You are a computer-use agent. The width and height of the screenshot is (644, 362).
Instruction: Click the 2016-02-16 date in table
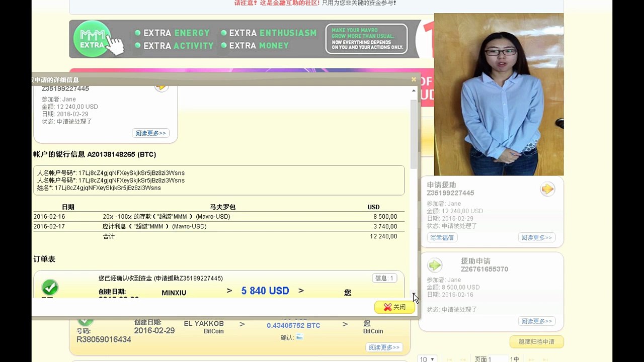[49, 217]
